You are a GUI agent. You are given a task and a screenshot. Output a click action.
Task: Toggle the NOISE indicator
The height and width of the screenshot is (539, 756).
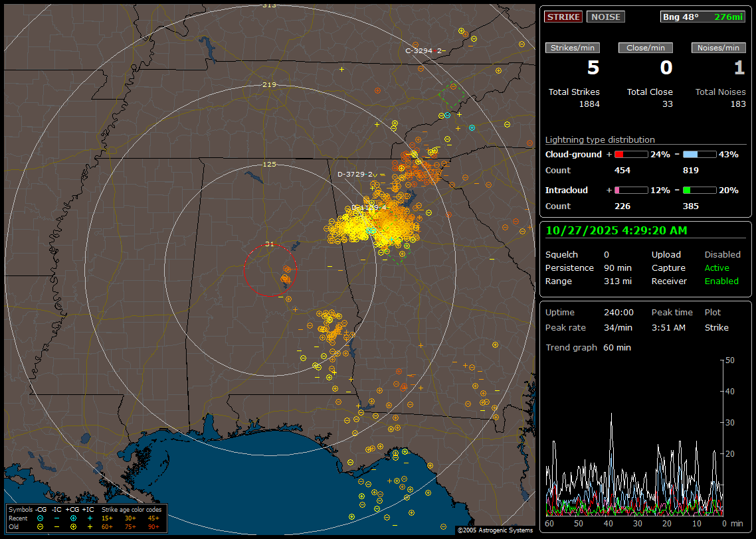(x=605, y=17)
